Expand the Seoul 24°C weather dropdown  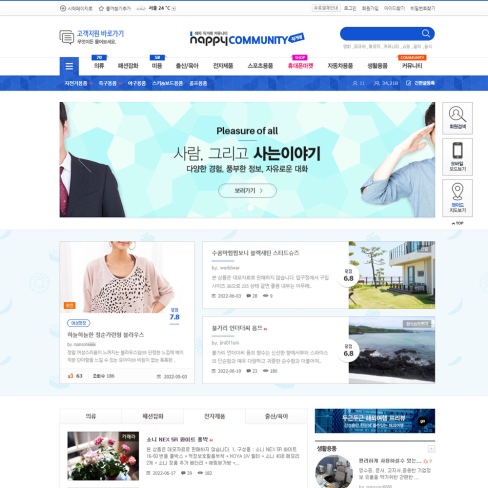(x=174, y=8)
